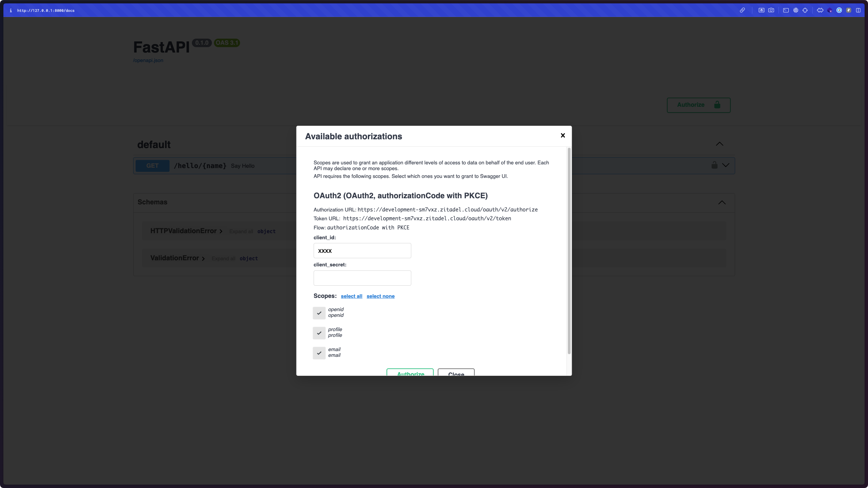Click the default tag heading

(x=154, y=145)
